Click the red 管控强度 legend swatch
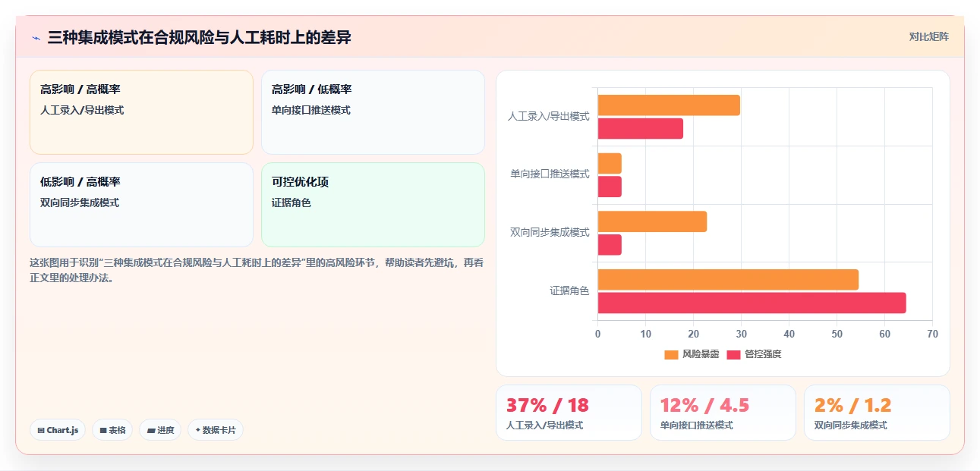The height and width of the screenshot is (471, 980). click(734, 354)
